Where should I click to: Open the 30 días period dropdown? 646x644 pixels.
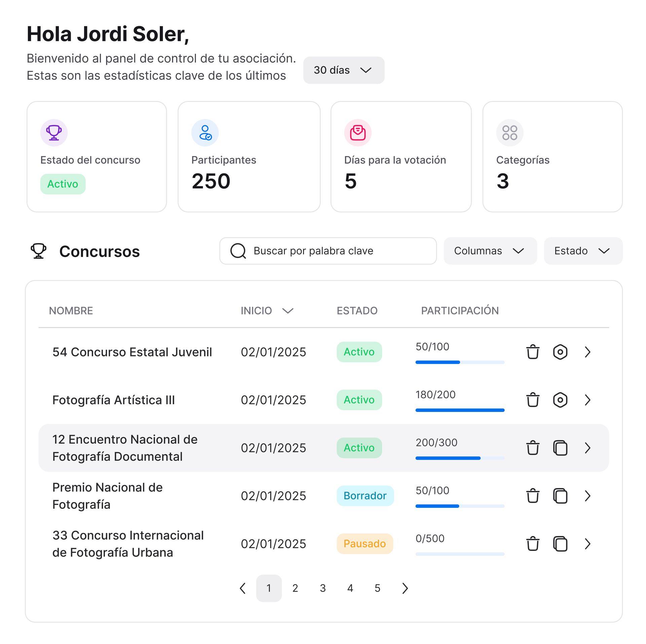343,70
